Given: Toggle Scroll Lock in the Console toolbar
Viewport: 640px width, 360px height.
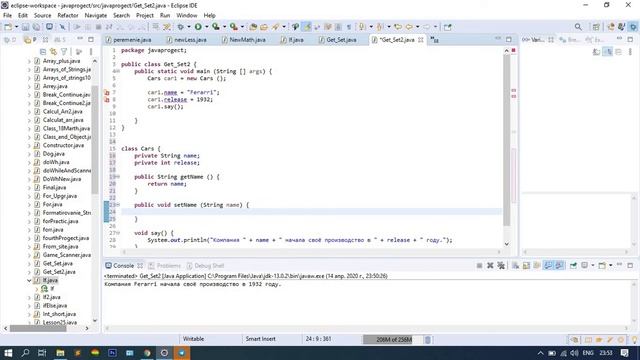Looking at the screenshot, I should [x=526, y=266].
